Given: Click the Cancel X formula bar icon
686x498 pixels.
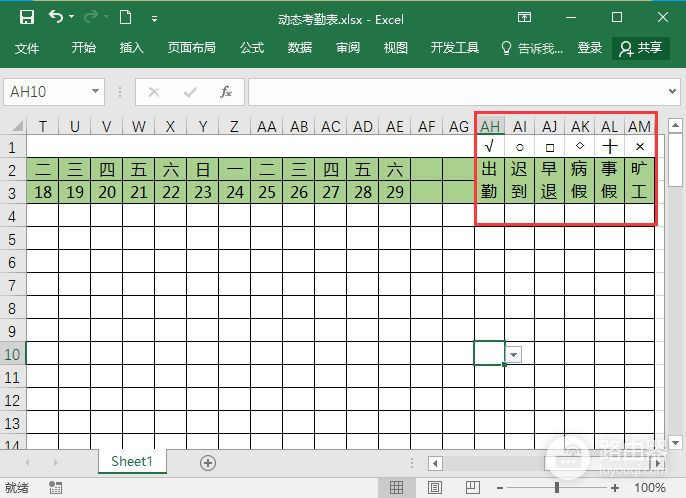Looking at the screenshot, I should click(154, 92).
